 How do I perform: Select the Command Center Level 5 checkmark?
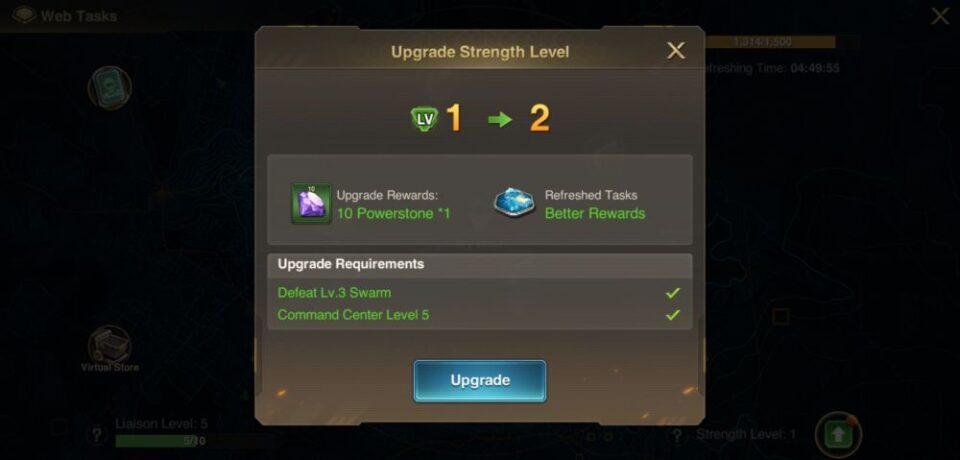pyautogui.click(x=673, y=315)
